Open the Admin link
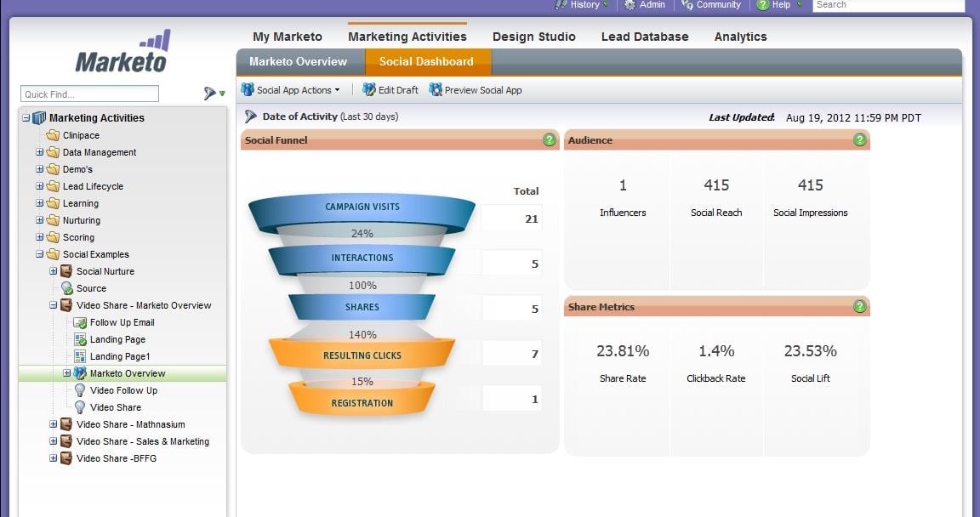980x517 pixels. (652, 4)
